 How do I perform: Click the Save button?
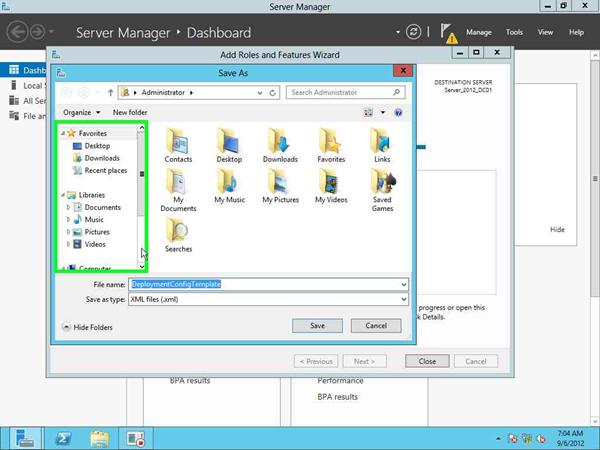[317, 326]
